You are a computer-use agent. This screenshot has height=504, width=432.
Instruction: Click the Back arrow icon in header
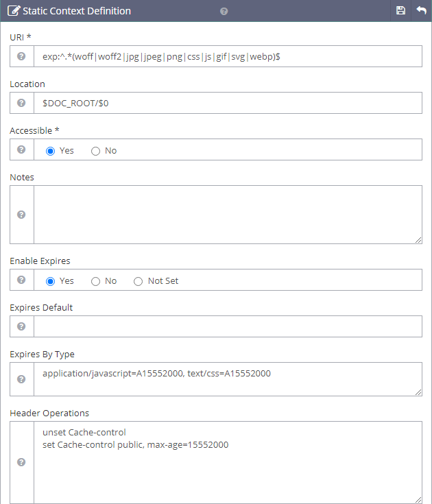point(421,11)
